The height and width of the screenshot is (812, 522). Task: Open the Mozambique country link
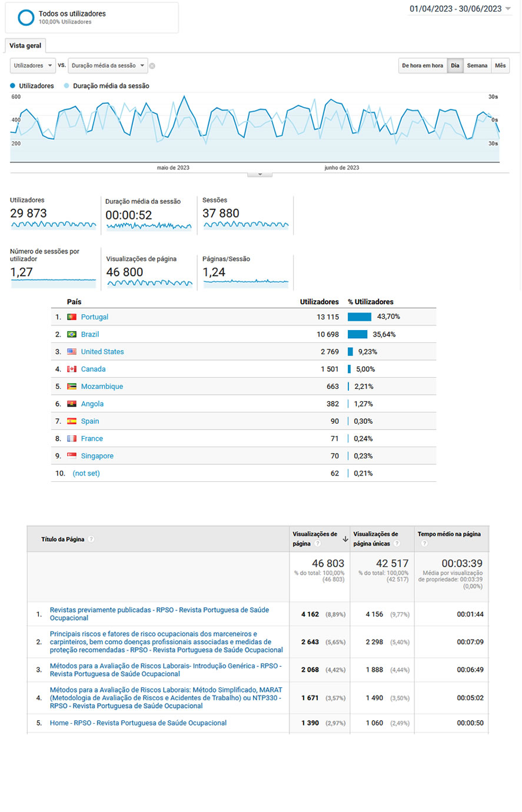(x=102, y=387)
